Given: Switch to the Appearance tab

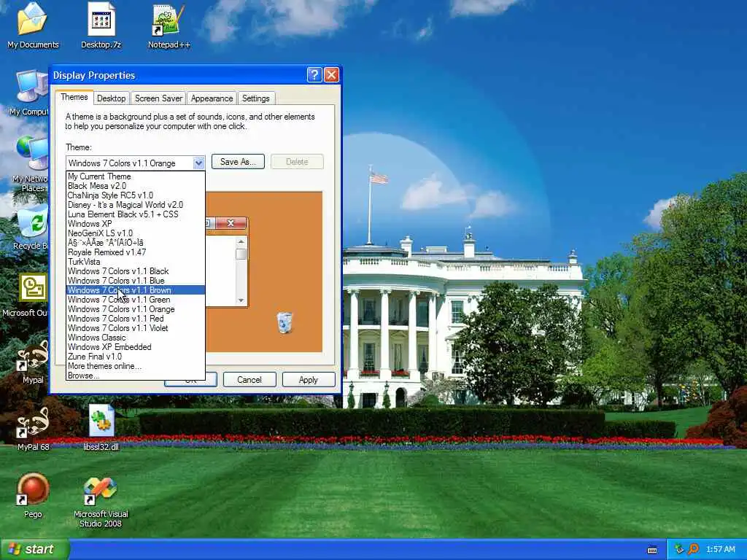Looking at the screenshot, I should point(212,98).
